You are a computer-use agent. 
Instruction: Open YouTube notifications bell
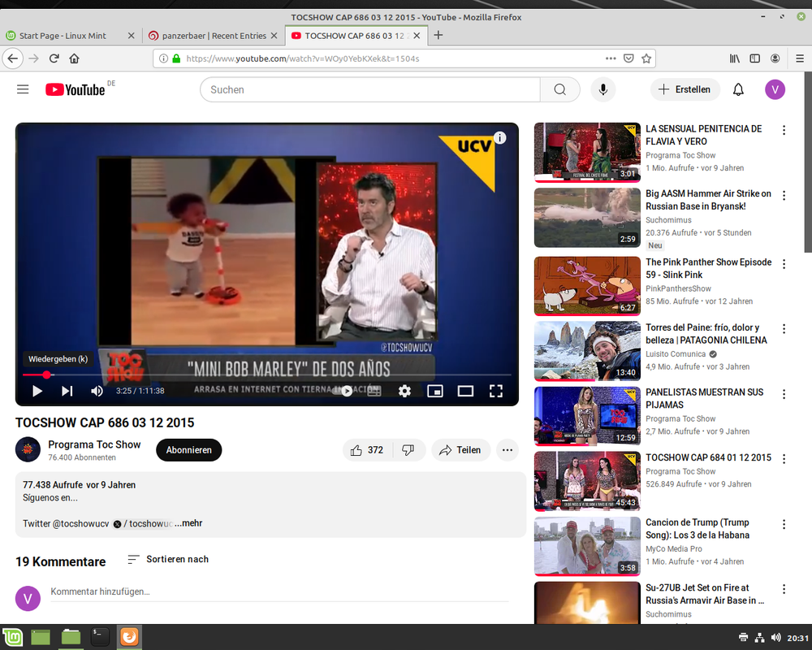pos(738,89)
